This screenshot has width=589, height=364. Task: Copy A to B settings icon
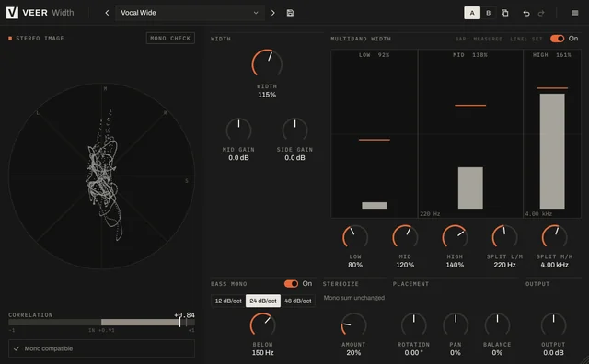[x=505, y=13]
